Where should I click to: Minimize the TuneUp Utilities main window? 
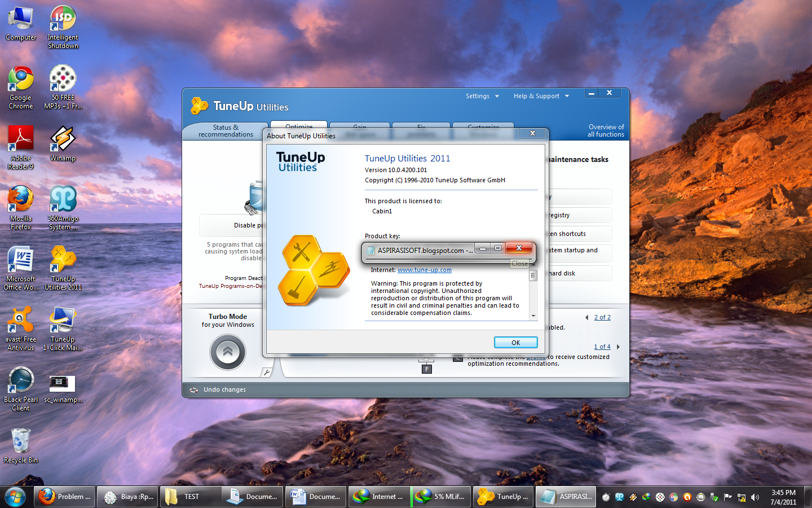coord(592,93)
